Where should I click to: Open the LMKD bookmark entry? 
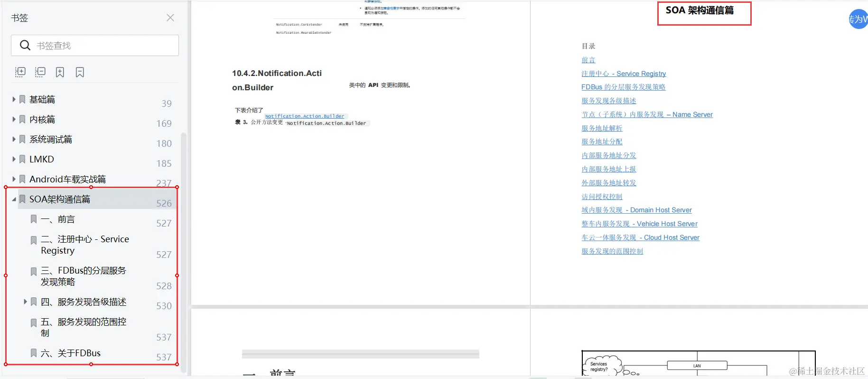click(x=42, y=159)
